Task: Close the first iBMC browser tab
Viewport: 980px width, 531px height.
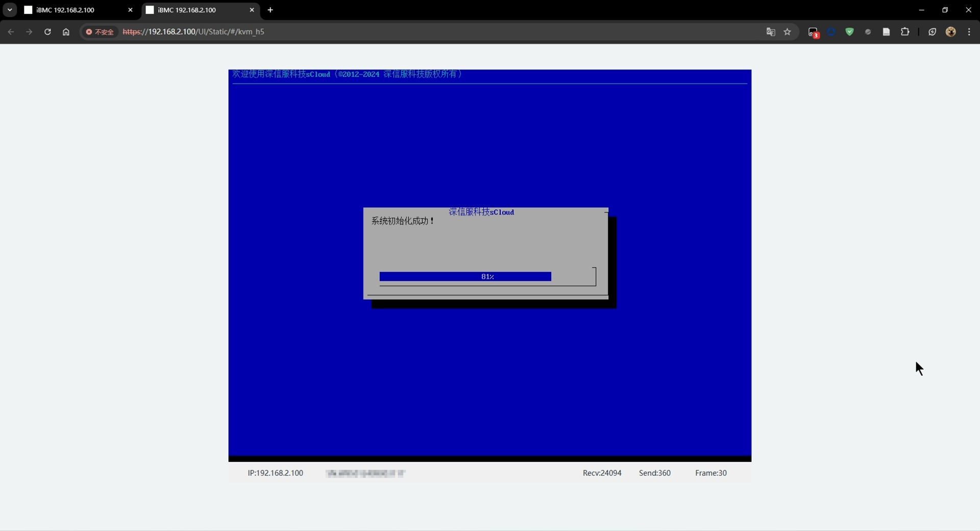Action: point(130,10)
